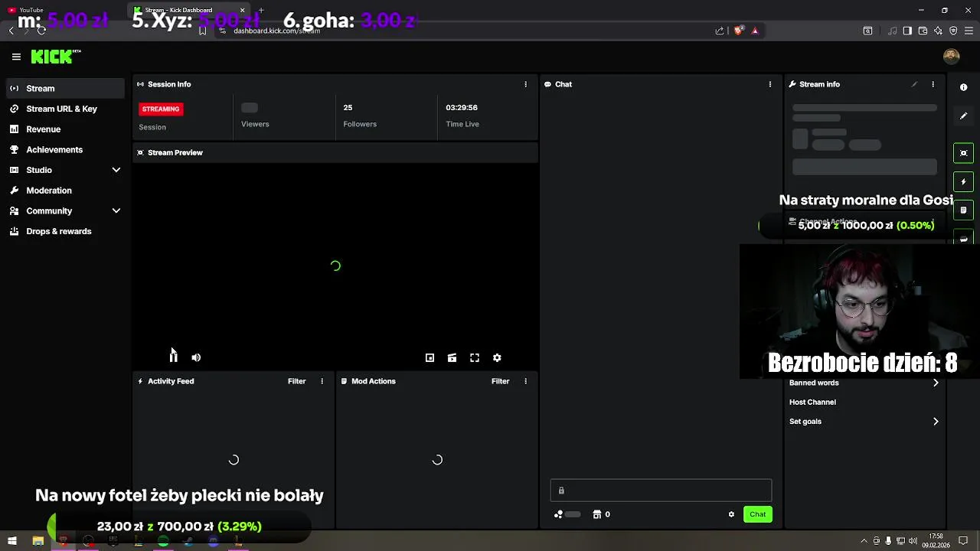The width and height of the screenshot is (980, 551).
Task: Click the pencil icon in right toolbar
Action: point(963,116)
